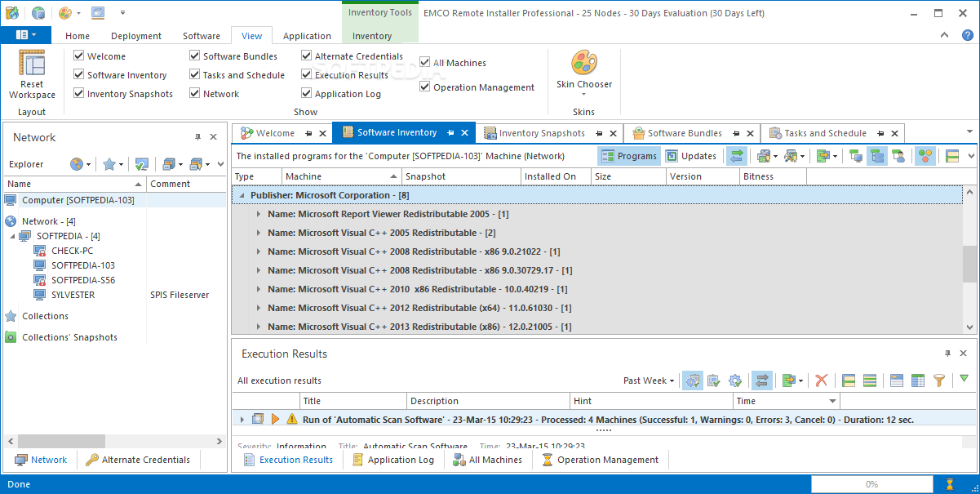Switch to the Software ribbon tab
The width and height of the screenshot is (980, 494).
(202, 36)
